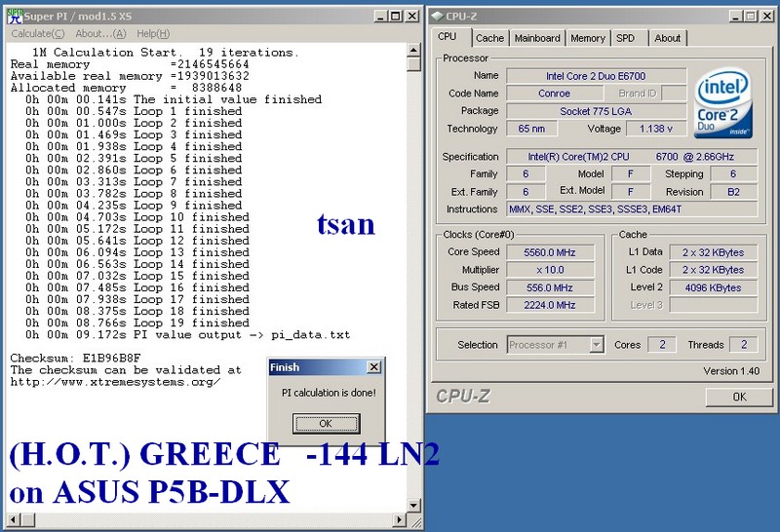Screen dimensions: 780x532
Task: Switch to the Memory tab
Action: pyautogui.click(x=588, y=38)
